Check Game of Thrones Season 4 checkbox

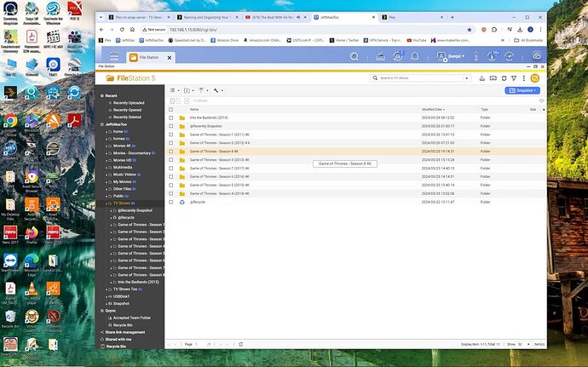point(170,193)
